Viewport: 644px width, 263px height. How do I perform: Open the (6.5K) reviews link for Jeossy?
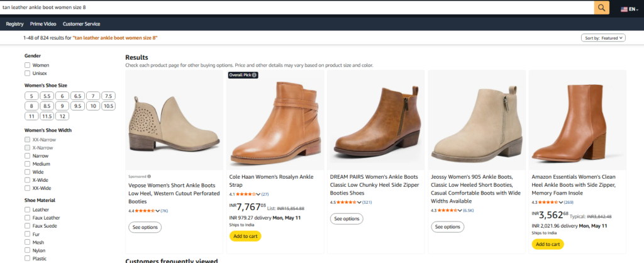click(x=468, y=210)
